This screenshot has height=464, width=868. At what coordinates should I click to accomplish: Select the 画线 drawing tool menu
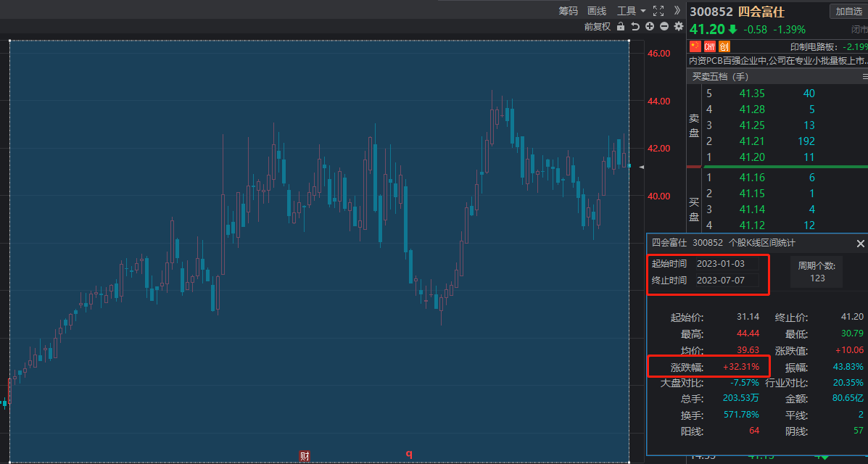[x=596, y=11]
